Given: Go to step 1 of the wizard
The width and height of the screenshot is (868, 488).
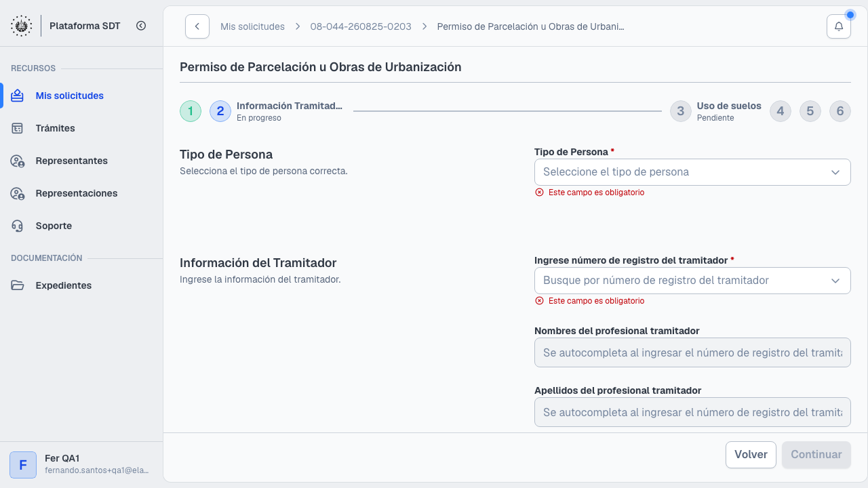Looking at the screenshot, I should click(x=191, y=111).
